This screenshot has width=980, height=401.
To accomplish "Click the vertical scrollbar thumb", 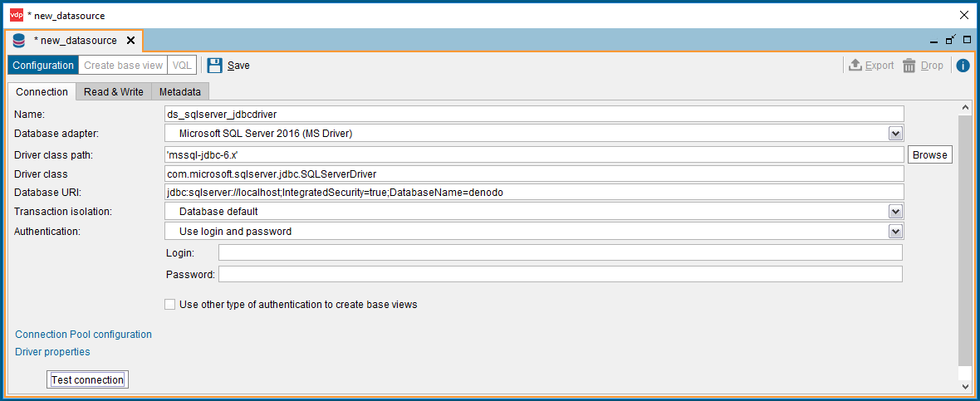I will tap(965, 241).
